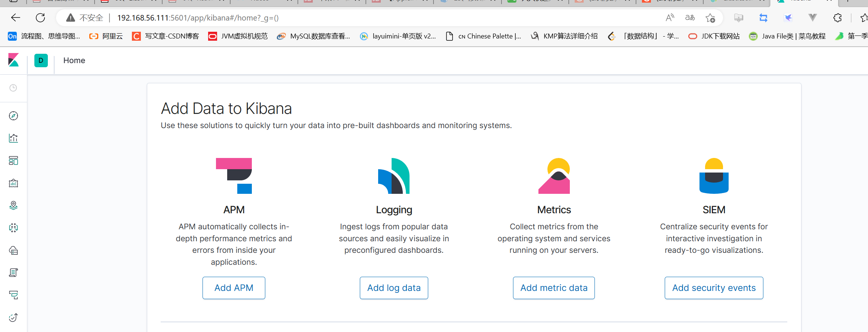Open JDK下载网站 bookmark
The image size is (868, 332).
714,36
